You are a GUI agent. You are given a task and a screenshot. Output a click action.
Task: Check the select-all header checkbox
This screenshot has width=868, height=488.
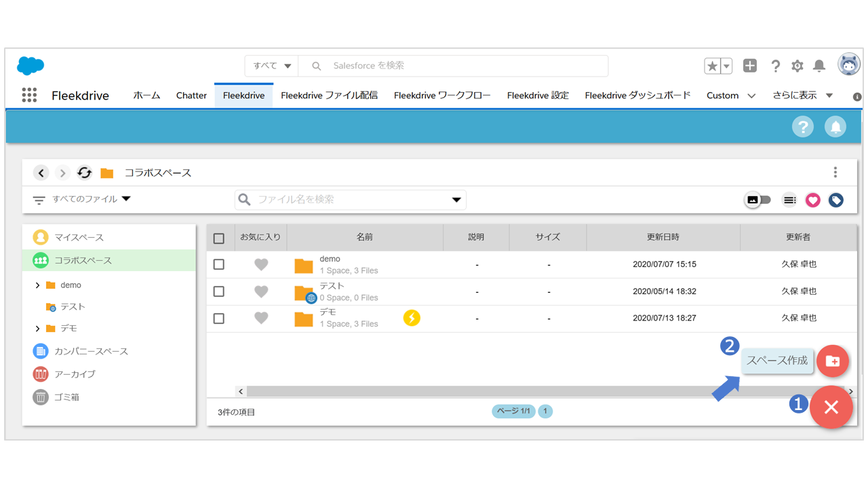coord(218,239)
